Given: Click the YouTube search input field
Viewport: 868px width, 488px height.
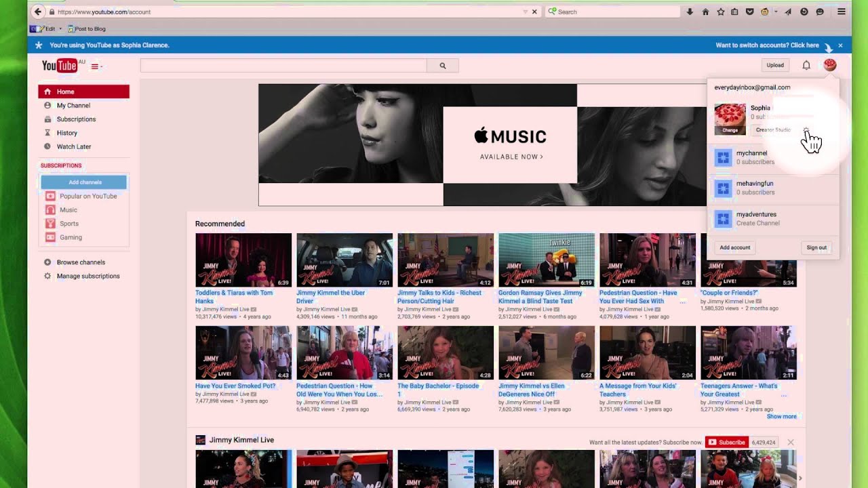Looking at the screenshot, I should click(283, 66).
